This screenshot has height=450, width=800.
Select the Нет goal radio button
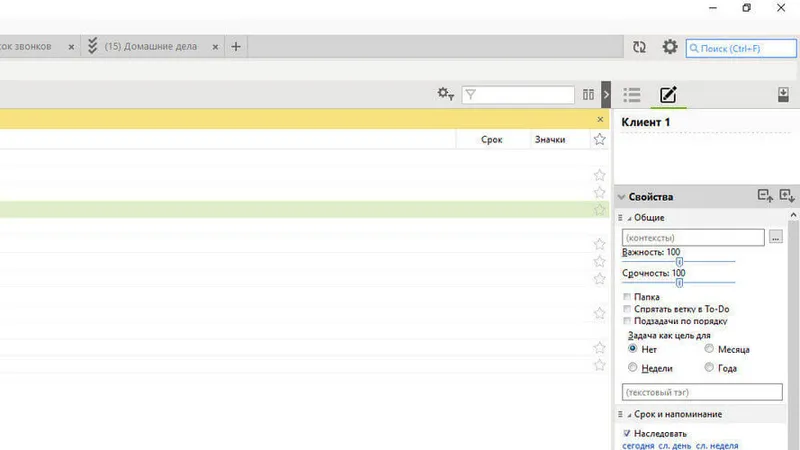[633, 348]
